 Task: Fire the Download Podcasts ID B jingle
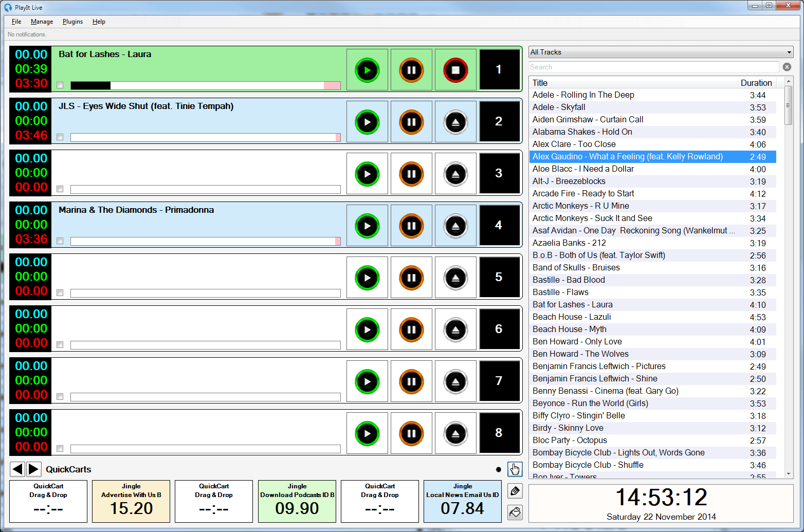297,501
